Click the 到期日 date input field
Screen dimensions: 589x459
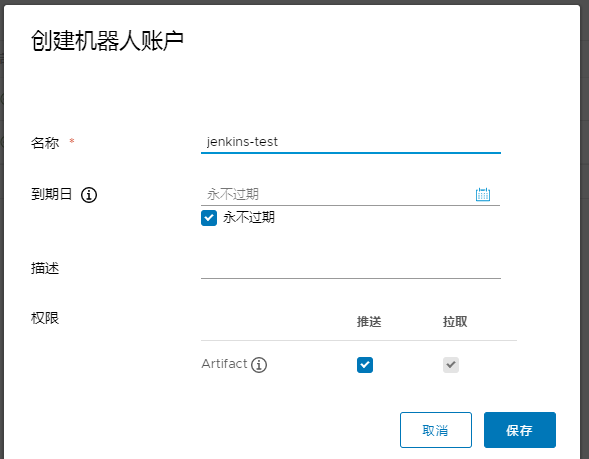[337, 194]
